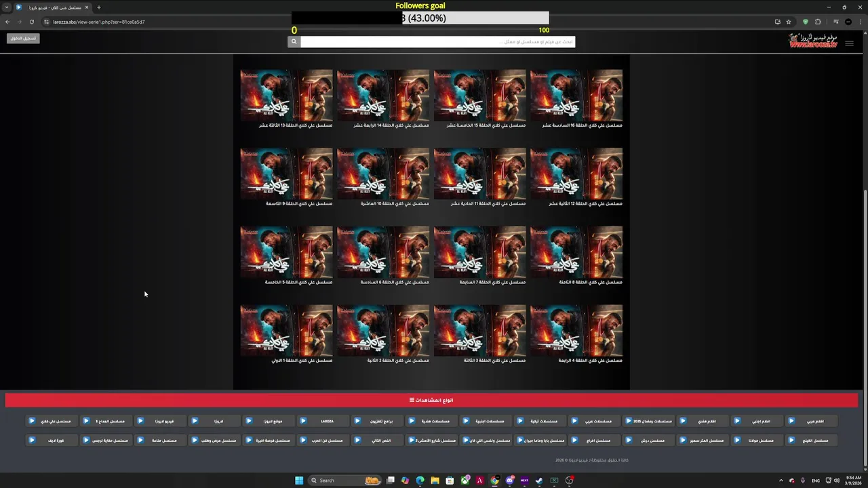Open the hamburger menu beside the site logo
868x488 pixels.
849,43
